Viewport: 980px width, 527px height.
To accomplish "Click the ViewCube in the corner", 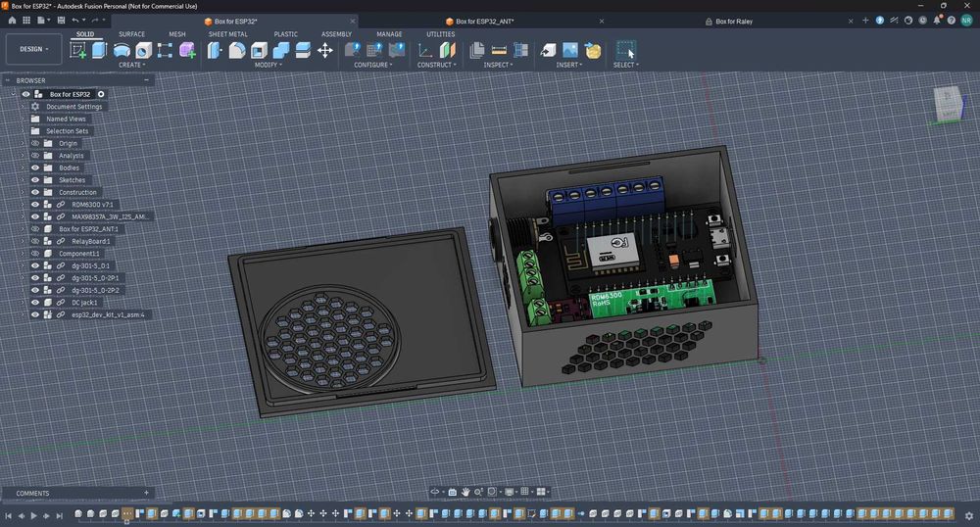I will pyautogui.click(x=948, y=103).
